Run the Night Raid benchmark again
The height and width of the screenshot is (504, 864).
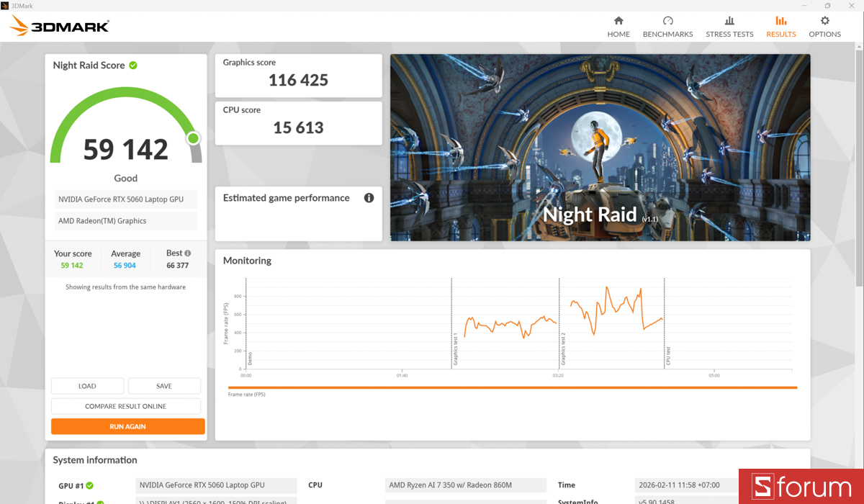(127, 426)
